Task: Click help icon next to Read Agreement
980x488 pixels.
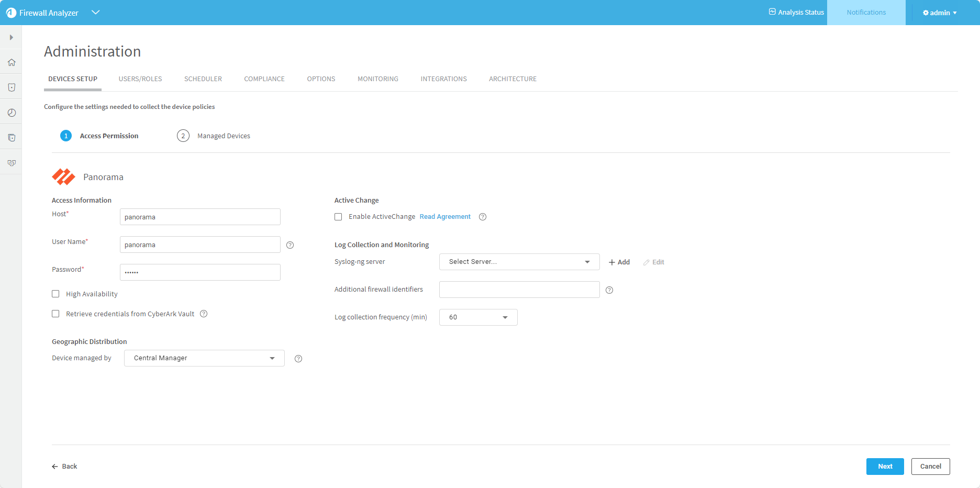Action: point(483,217)
